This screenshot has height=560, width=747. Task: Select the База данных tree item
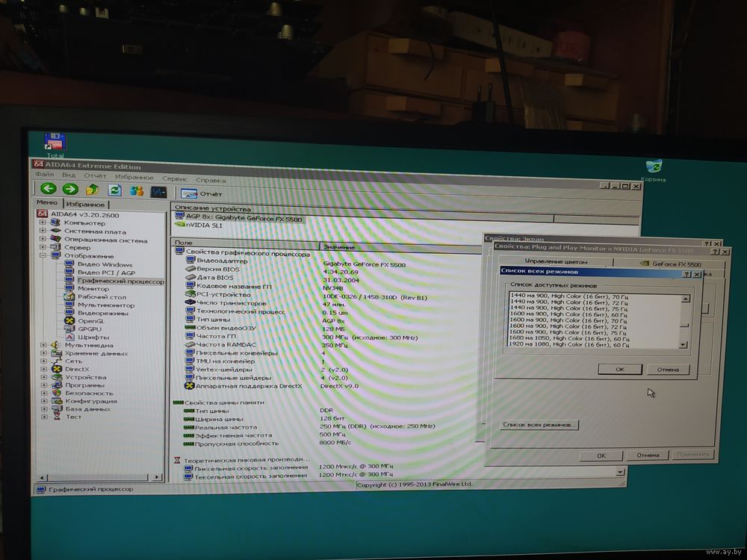pos(87,409)
